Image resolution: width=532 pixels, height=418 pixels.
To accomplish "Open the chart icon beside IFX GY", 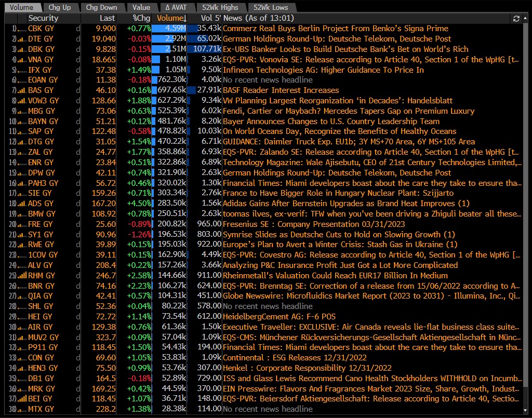I will coord(22,70).
